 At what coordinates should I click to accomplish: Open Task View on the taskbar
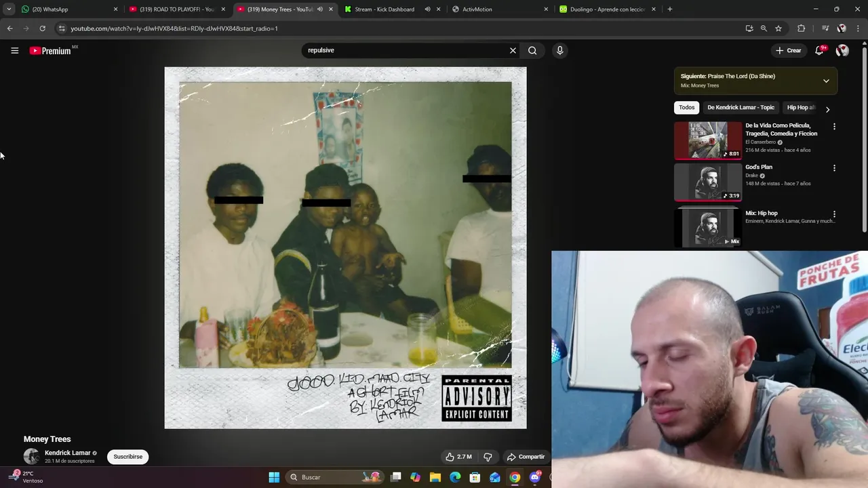pyautogui.click(x=396, y=477)
